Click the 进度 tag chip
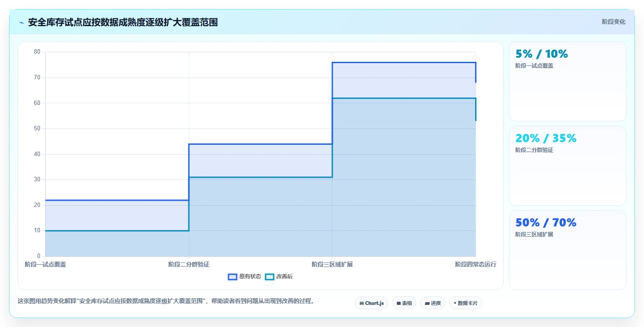This screenshot has width=644, height=327. 433,303
